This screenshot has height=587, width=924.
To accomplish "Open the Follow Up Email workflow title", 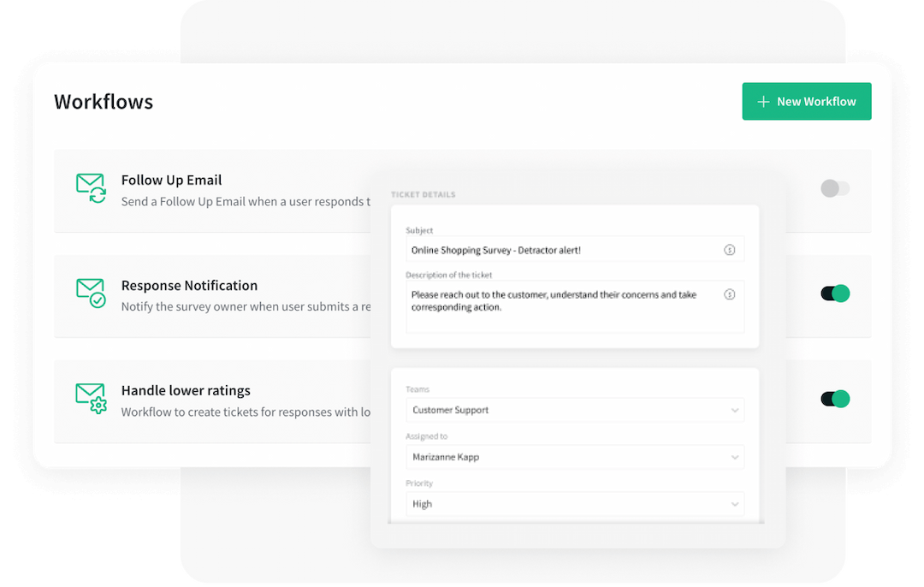I will point(171,180).
